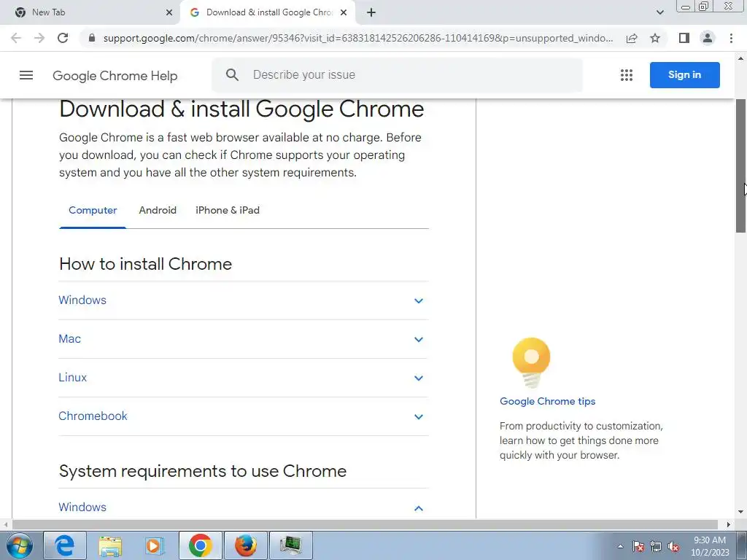Viewport: 747px width, 560px height.
Task: Click the page scrollbar down arrow
Action: pyautogui.click(x=741, y=512)
